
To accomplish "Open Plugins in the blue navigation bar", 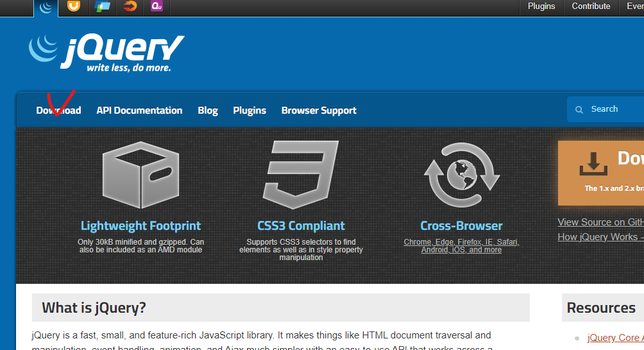I will coord(250,110).
